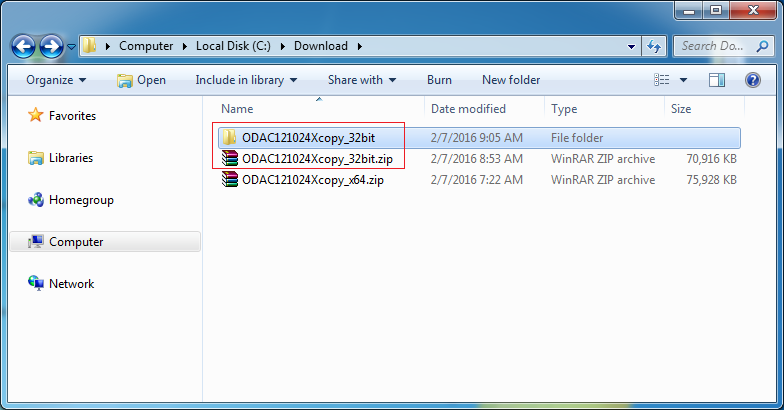Viewport: 784px width, 410px height.
Task: Click WinRAR icon of ODAC121024Xcopy_32bit.zip
Action: [x=230, y=158]
